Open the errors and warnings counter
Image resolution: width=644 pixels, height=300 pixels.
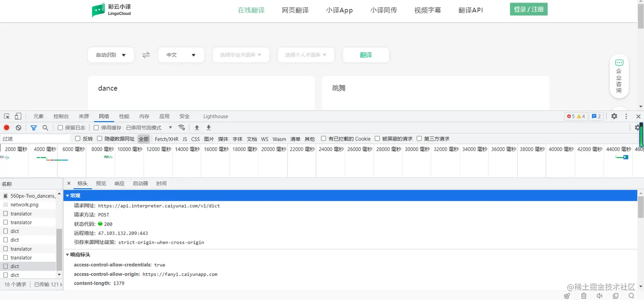[x=576, y=116]
